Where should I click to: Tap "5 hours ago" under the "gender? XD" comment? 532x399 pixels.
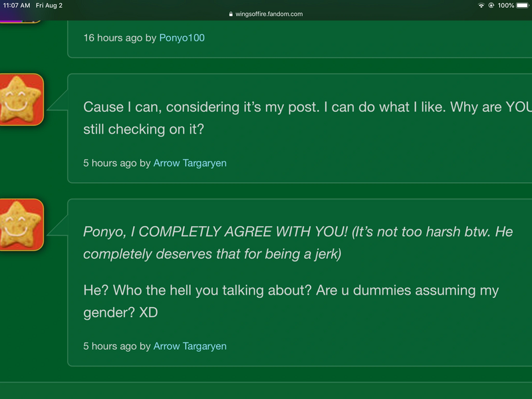pos(110,346)
